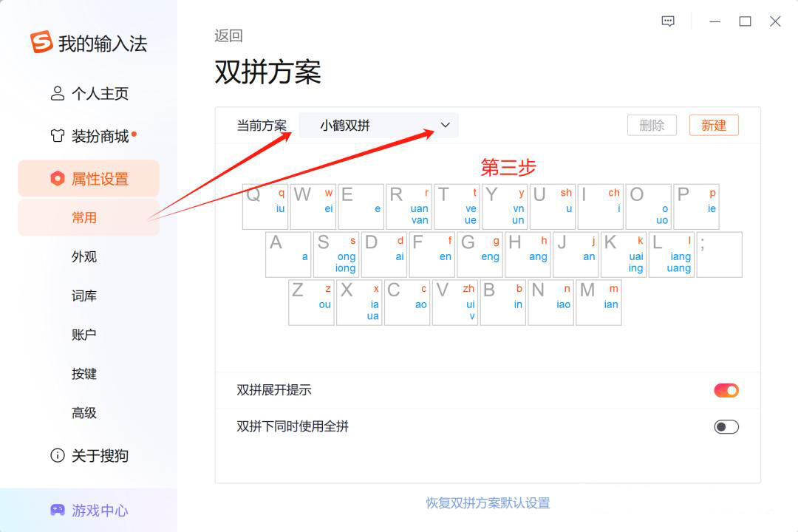Open the feedback message icon

668,21
